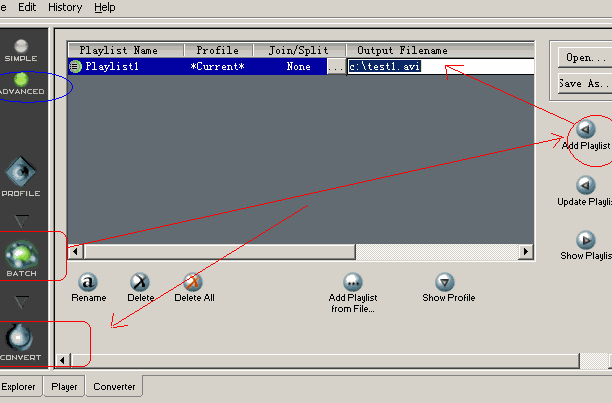Click the Open... button
The image size is (612, 403).
[584, 57]
